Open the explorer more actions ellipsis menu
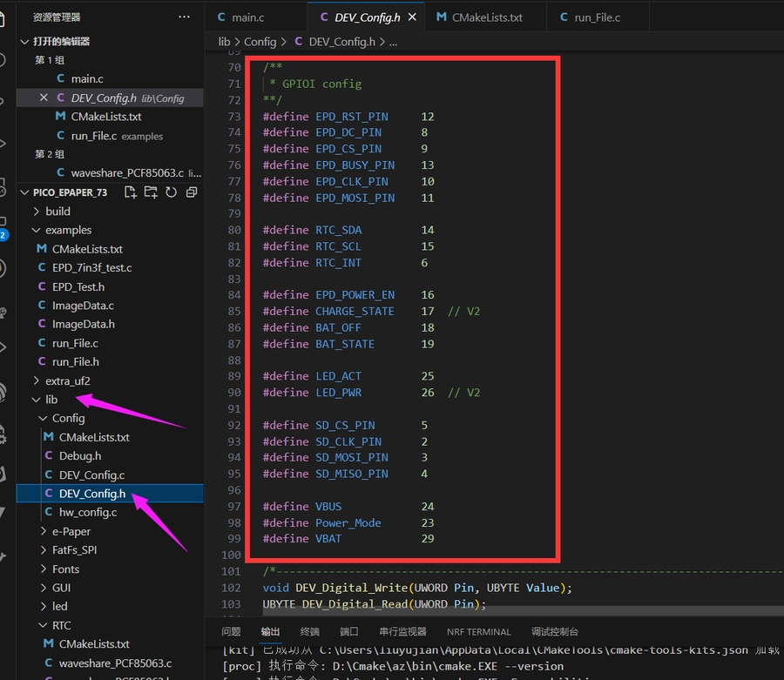Viewport: 784px width, 680px height. click(x=184, y=17)
